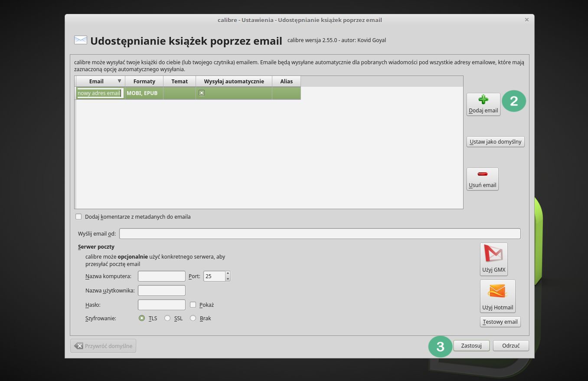Click the Użyj GMX mail button
The height and width of the screenshot is (381, 588).
point(493,259)
